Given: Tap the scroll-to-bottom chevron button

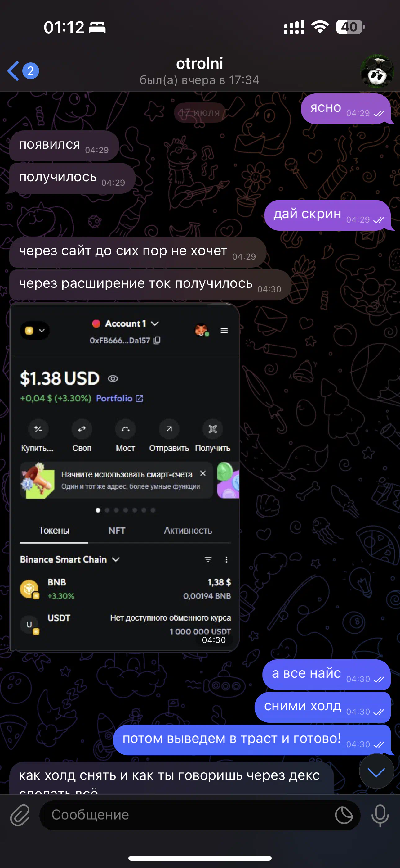Looking at the screenshot, I should point(376,771).
